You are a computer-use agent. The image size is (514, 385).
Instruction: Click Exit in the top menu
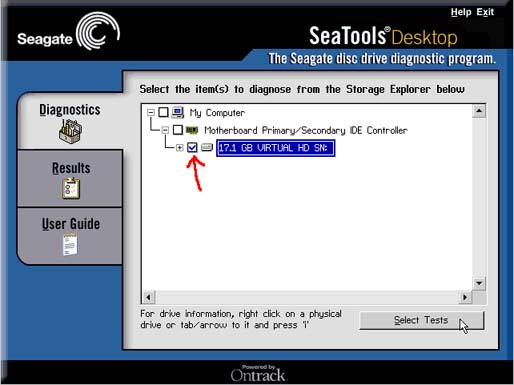coord(485,12)
